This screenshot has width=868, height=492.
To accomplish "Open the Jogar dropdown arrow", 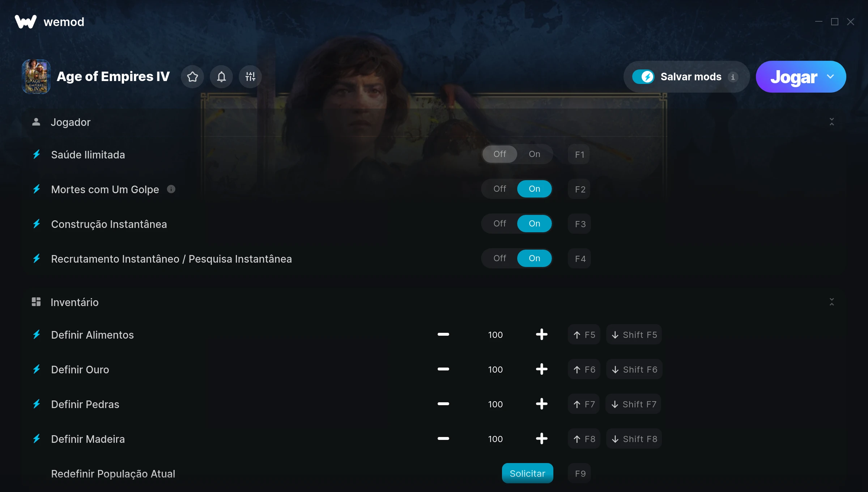I will 831,77.
